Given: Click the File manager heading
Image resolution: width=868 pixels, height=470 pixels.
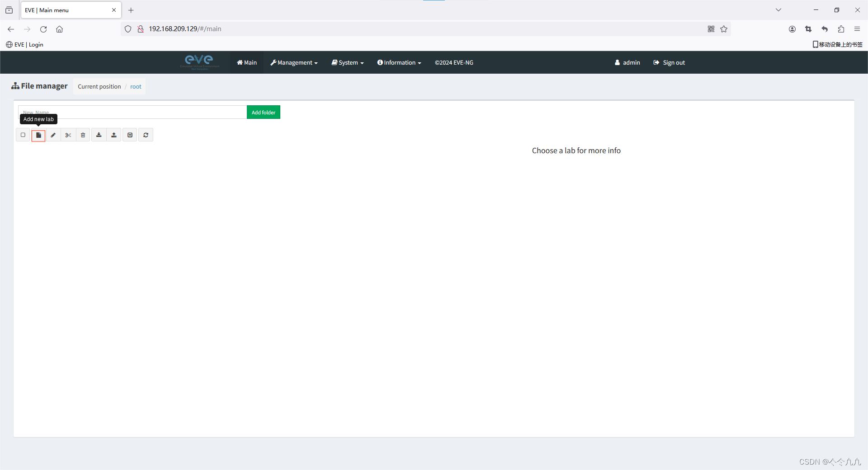Looking at the screenshot, I should pos(39,86).
